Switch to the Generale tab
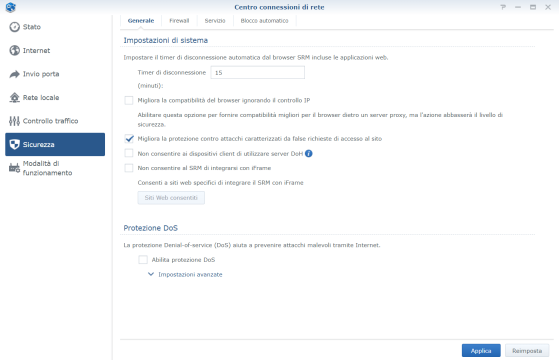The image size is (559, 360). point(141,21)
